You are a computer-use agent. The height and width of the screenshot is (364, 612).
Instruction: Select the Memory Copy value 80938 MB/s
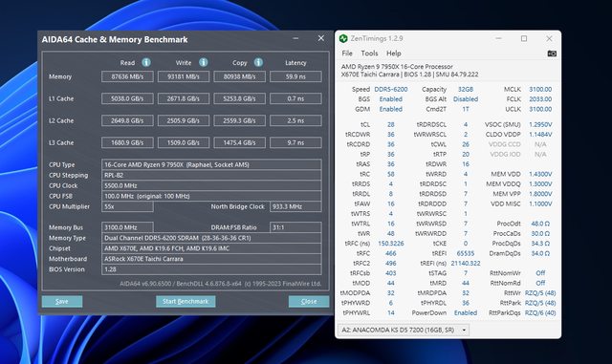[x=240, y=76]
